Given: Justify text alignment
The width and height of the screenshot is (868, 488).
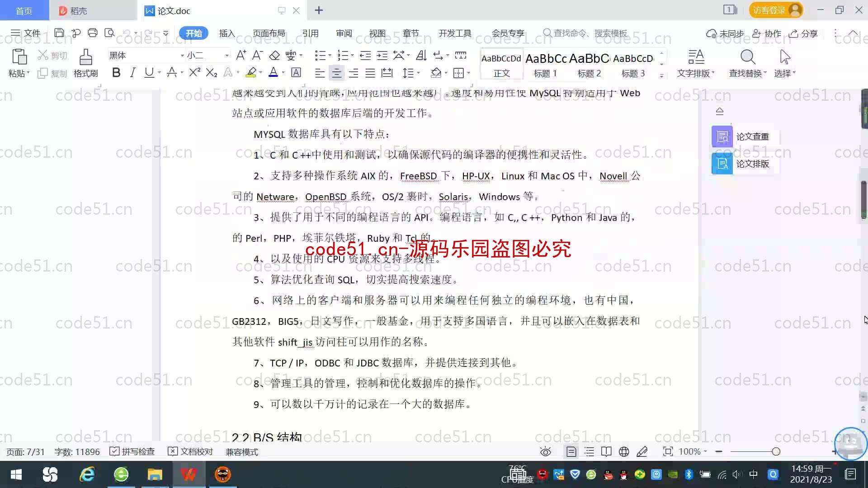Looking at the screenshot, I should (370, 73).
